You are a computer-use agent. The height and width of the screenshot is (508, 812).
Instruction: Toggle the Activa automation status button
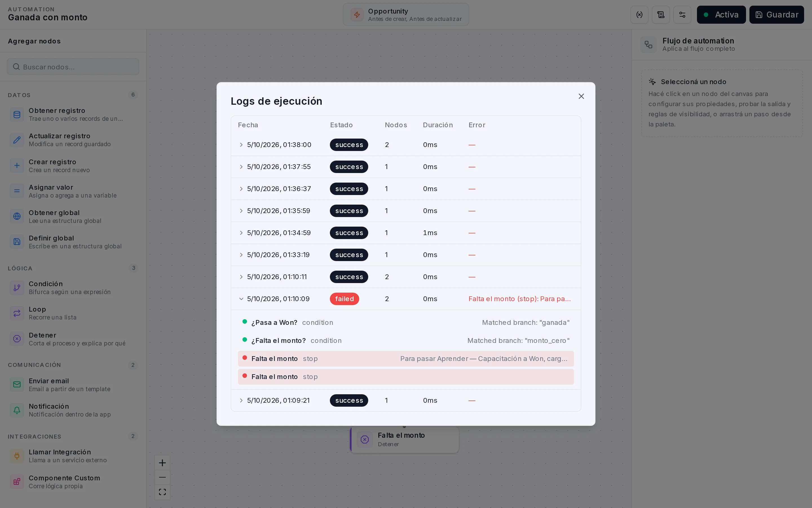(x=721, y=15)
